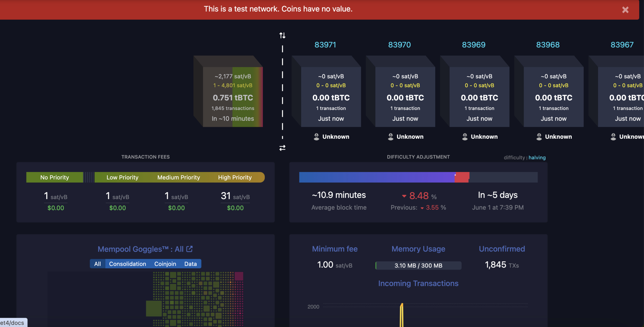Viewport: 644px width, 327px height.
Task: Click the magenta square in treemap corner
Action: [x=239, y=276]
